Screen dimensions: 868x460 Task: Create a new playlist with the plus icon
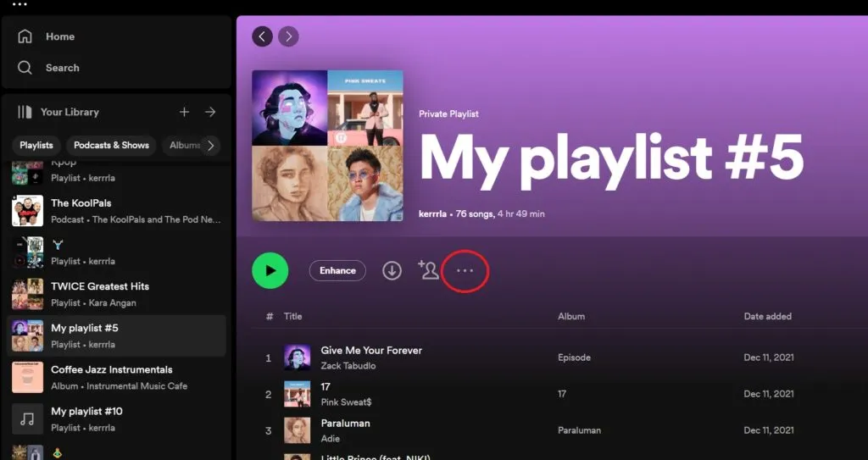(184, 112)
